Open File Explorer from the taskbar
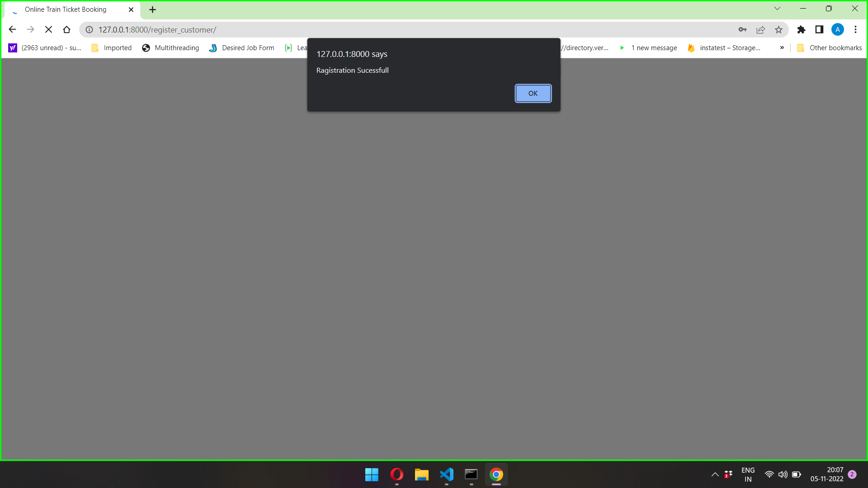The height and width of the screenshot is (488, 868). [x=421, y=475]
